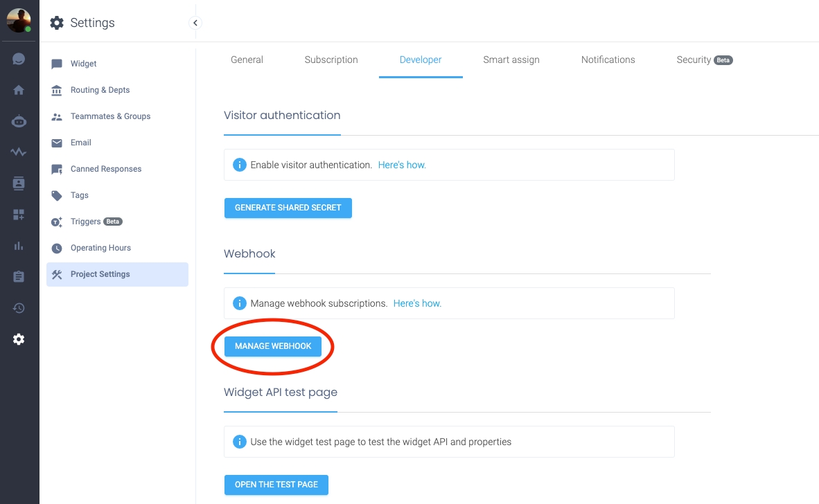Collapse the settings panel with chevron

tap(195, 22)
